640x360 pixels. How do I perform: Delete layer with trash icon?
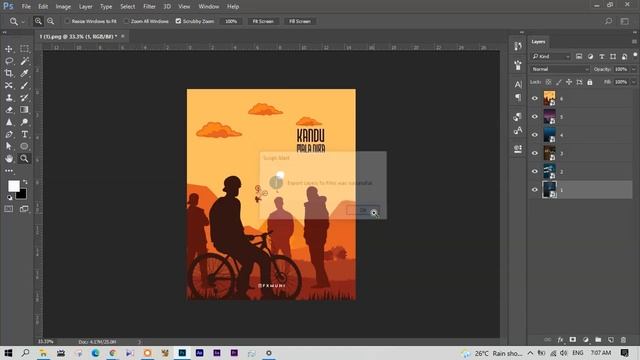(623, 340)
